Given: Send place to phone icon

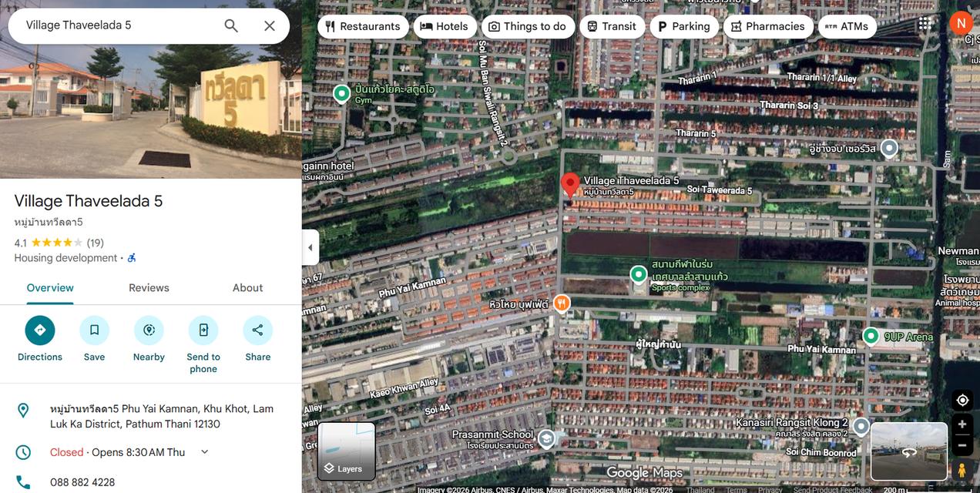Looking at the screenshot, I should [203, 330].
